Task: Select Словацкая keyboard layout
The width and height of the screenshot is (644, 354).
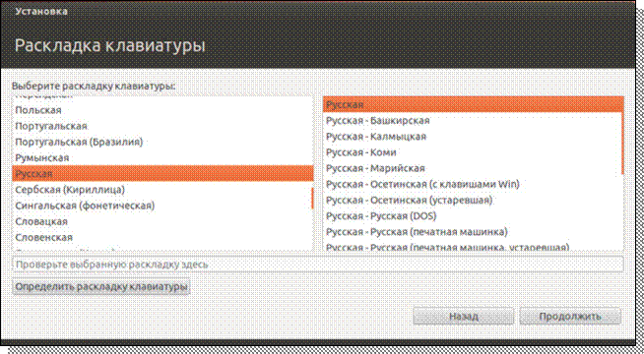Action: pos(162,221)
